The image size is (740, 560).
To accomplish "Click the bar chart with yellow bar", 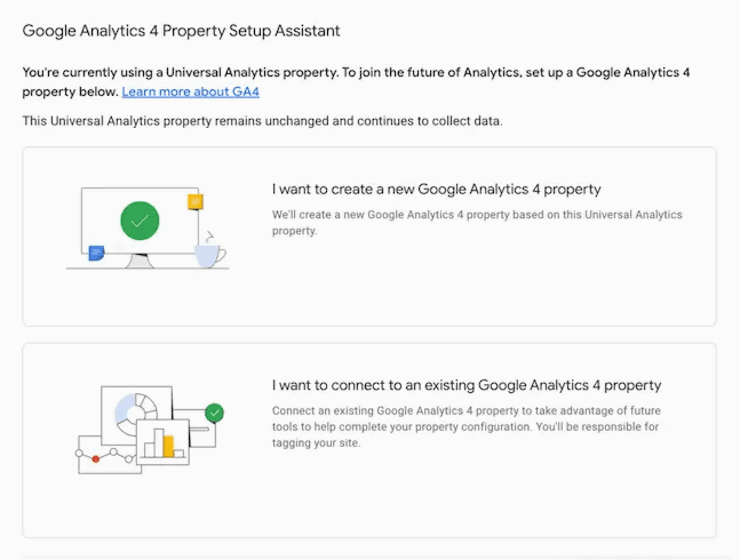I will 163,443.
